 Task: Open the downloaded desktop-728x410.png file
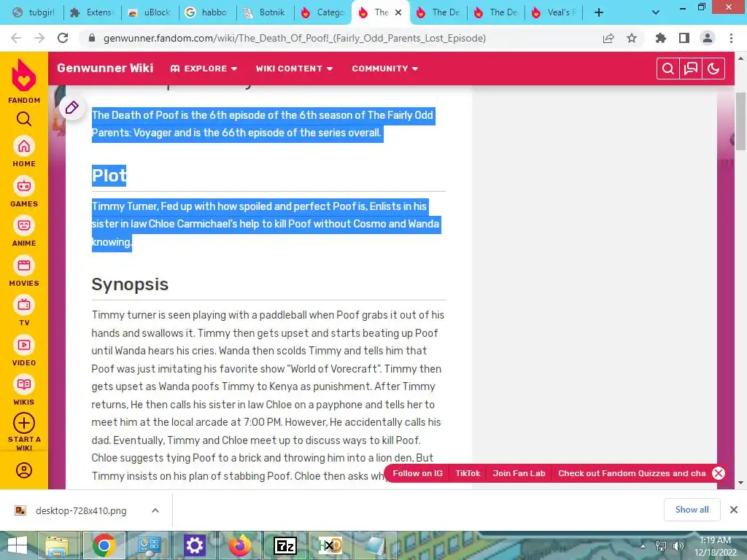[x=81, y=510]
